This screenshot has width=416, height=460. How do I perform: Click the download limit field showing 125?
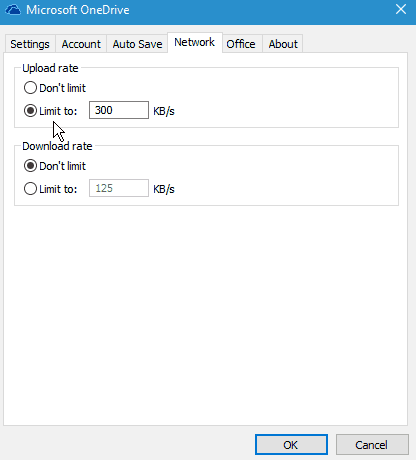pyautogui.click(x=119, y=188)
